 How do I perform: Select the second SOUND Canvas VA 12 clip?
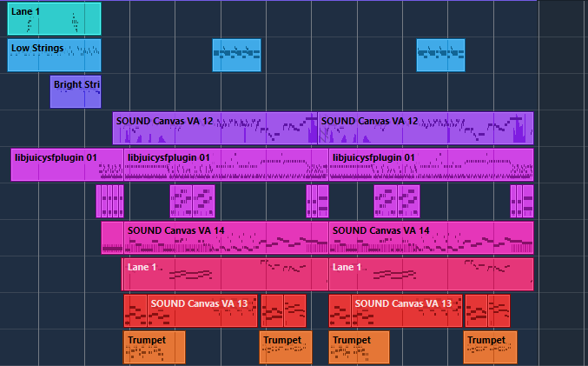(x=426, y=128)
